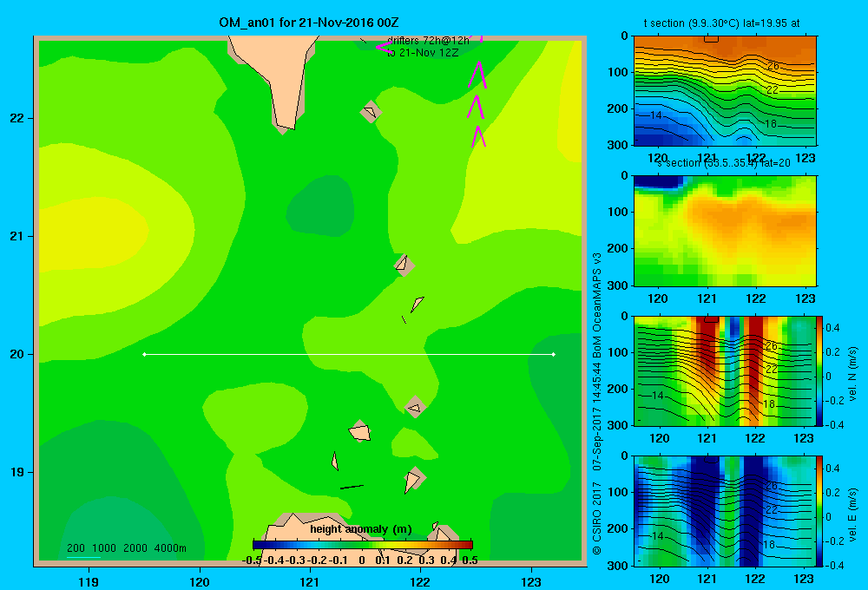Click the vel. E vertical color bar
Screen dimensions: 868x590
pos(820,510)
